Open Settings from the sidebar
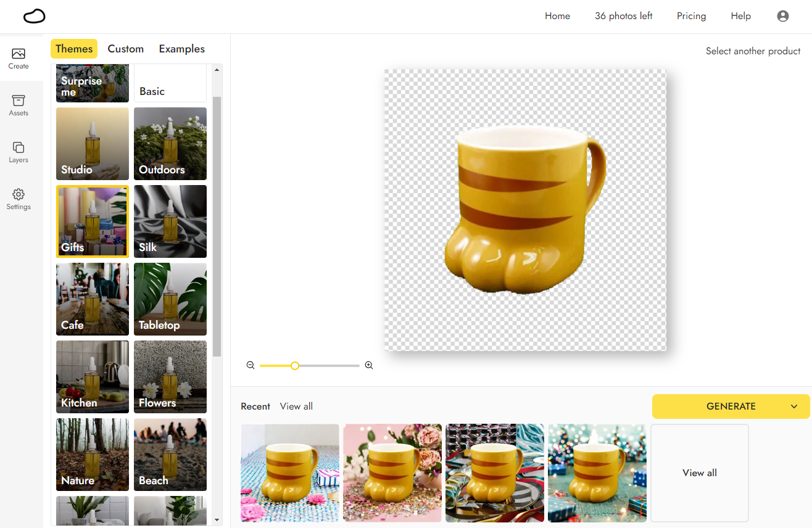 [19, 199]
